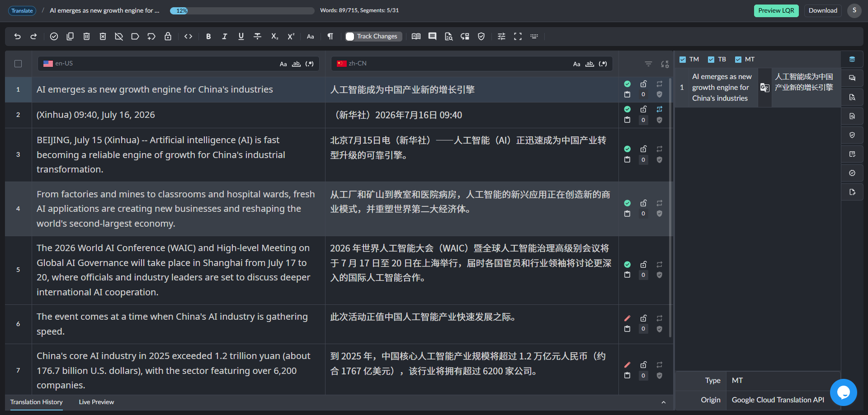Expand the bottom panel chevron
868x415 pixels.
[x=664, y=402]
